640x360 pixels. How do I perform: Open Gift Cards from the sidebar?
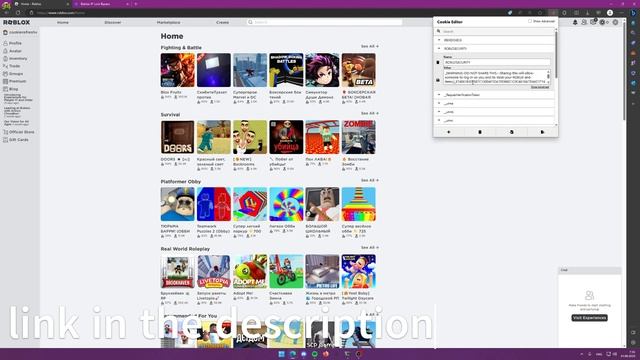click(x=16, y=140)
